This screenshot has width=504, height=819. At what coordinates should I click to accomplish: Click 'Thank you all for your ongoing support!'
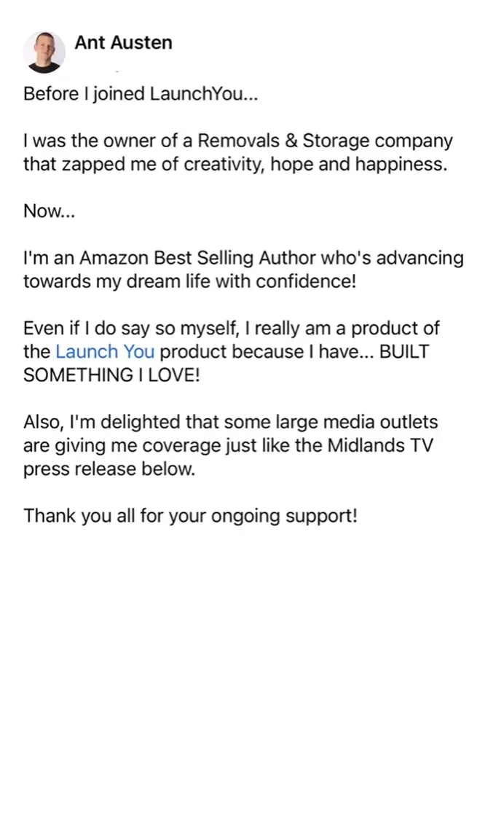pyautogui.click(x=190, y=516)
